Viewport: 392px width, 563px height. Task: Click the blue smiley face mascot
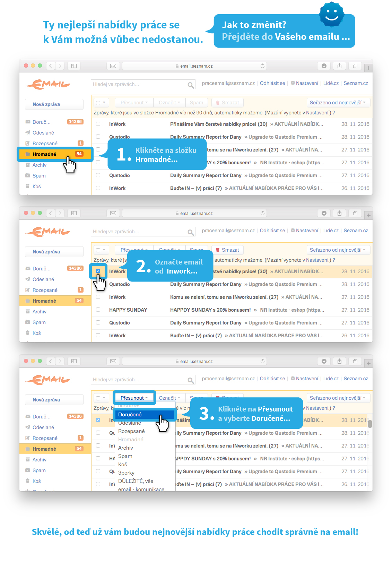click(331, 14)
